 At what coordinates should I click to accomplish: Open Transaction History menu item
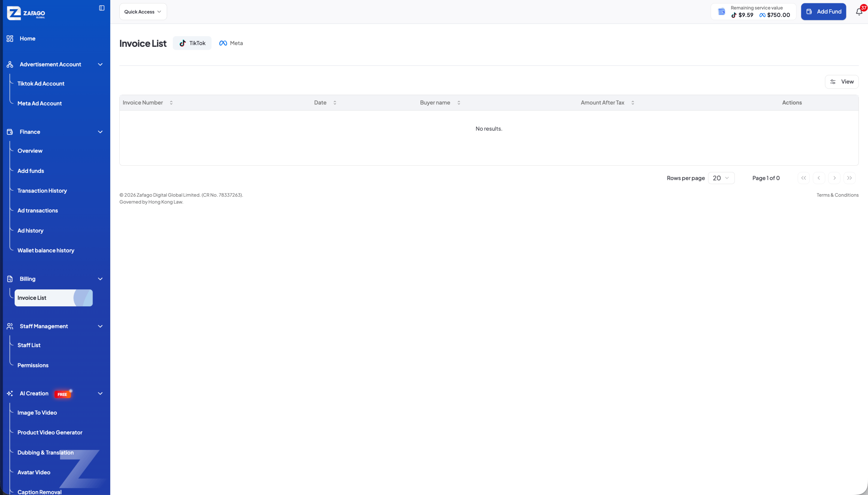click(42, 191)
